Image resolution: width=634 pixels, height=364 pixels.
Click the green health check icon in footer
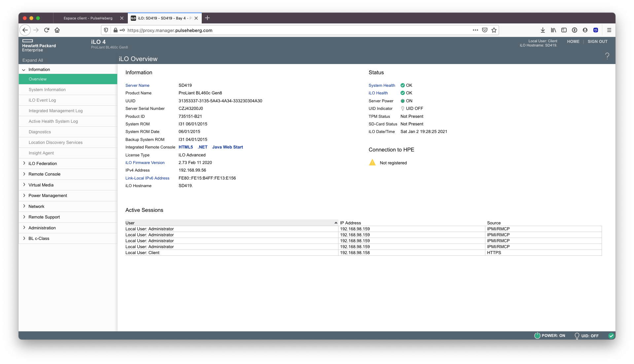[611, 335]
